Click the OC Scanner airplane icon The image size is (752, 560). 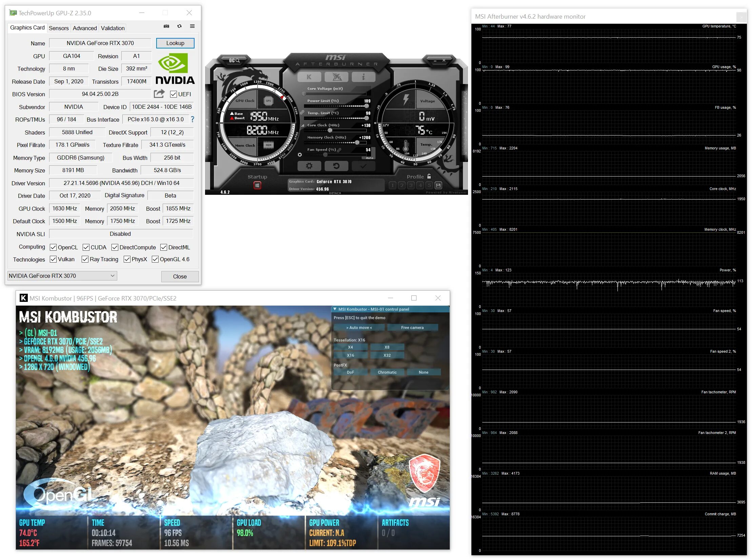[x=336, y=77]
